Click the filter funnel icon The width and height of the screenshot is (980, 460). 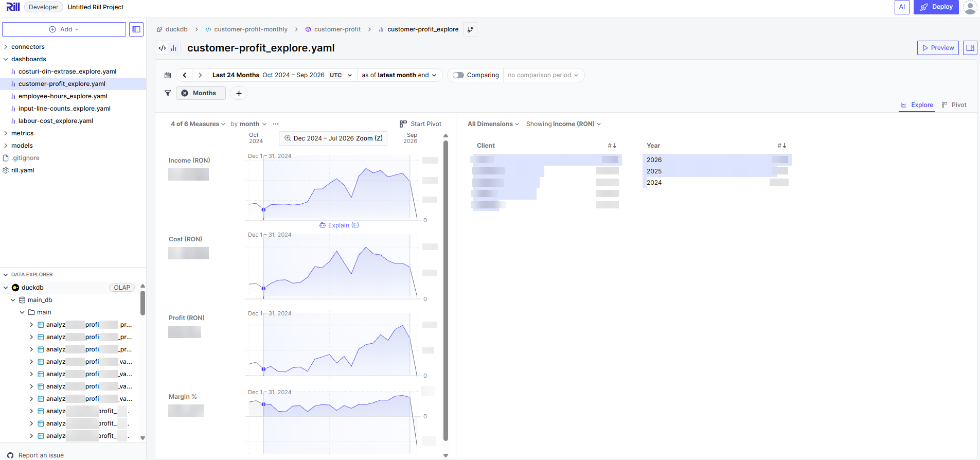pyautogui.click(x=168, y=93)
